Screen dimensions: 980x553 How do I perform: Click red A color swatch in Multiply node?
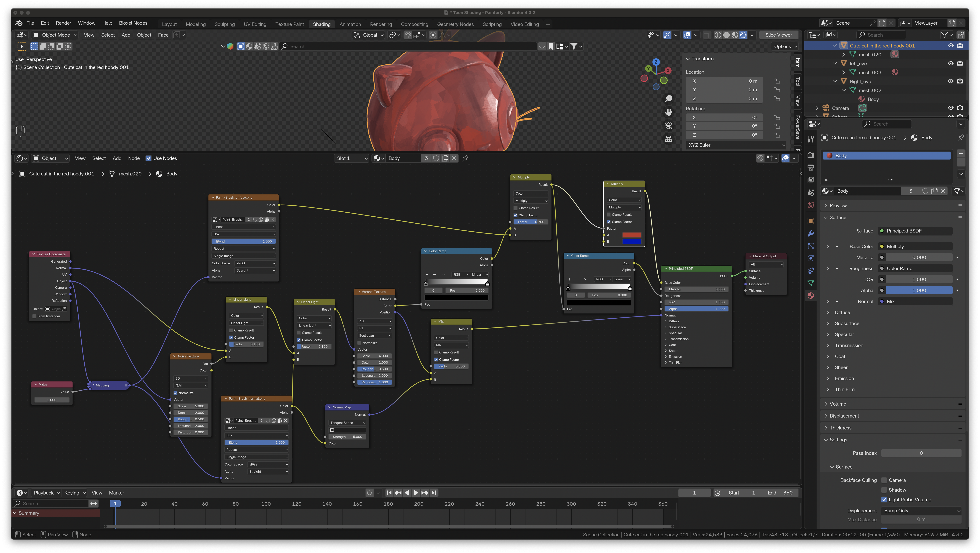pyautogui.click(x=631, y=235)
